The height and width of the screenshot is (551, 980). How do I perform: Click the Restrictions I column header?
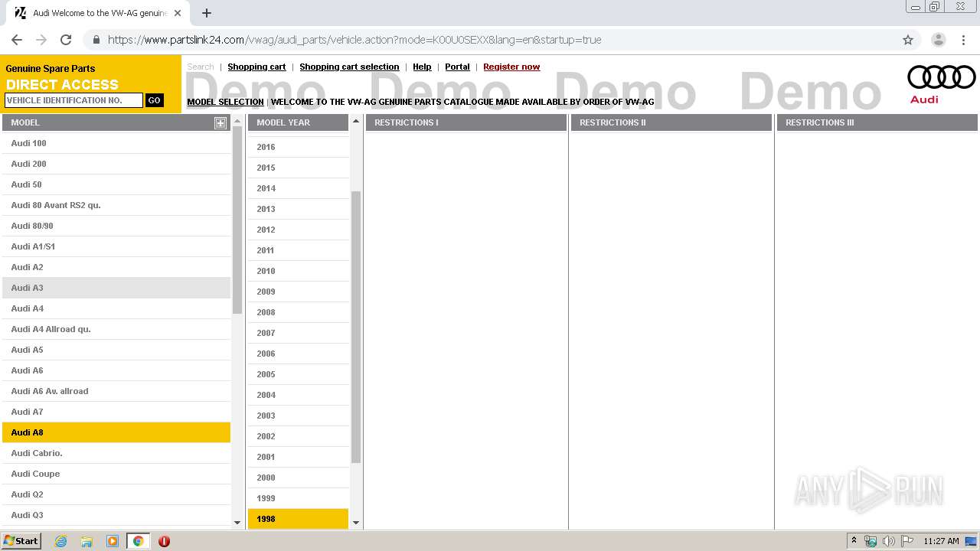pyautogui.click(x=466, y=122)
